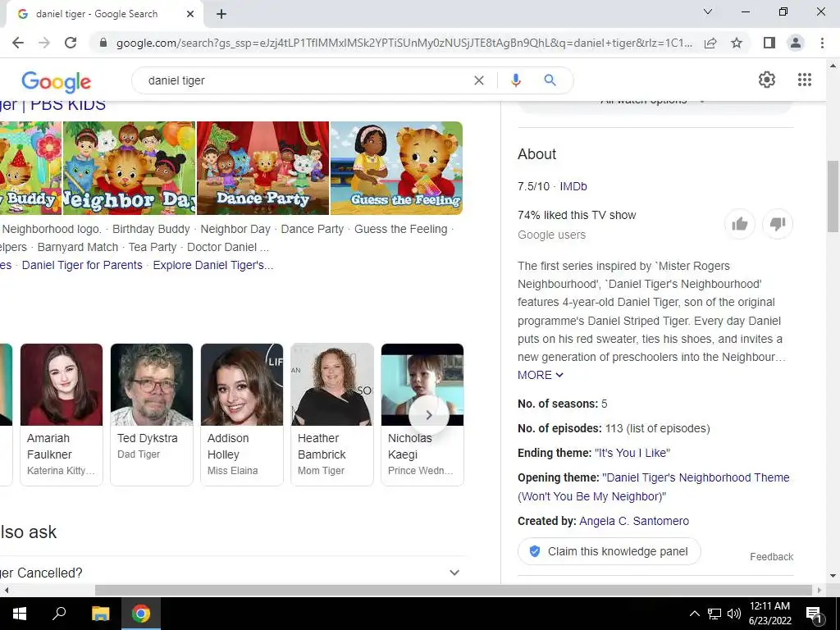Dislike this TV show with thumbs down

point(778,224)
